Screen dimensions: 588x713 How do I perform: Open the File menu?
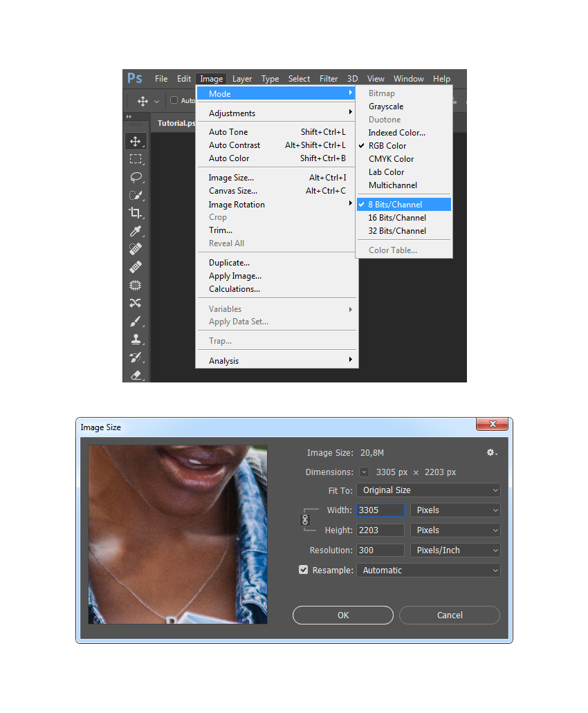[161, 79]
